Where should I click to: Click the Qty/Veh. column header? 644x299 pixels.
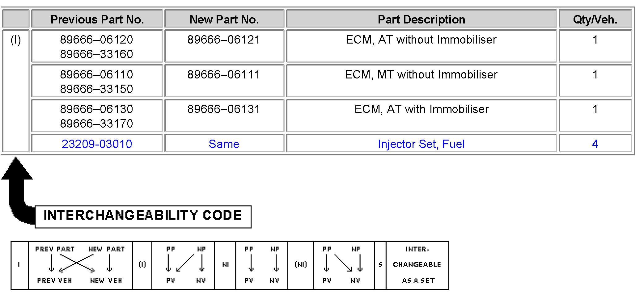tap(595, 19)
